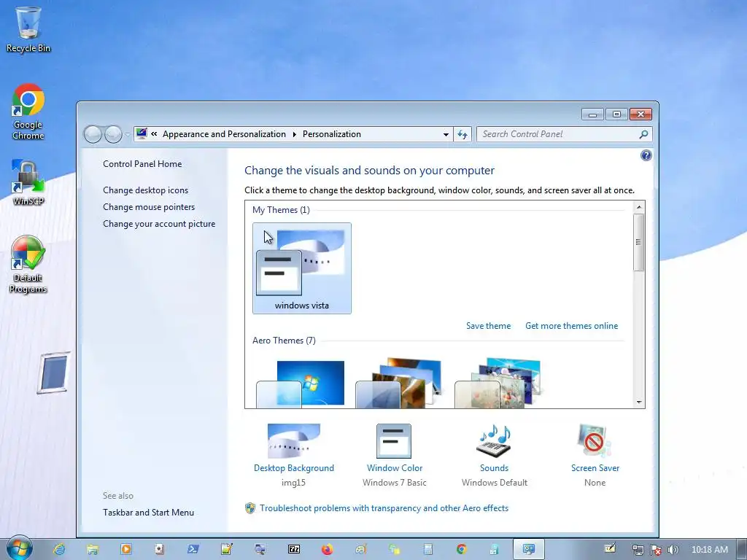Click the Control Panel address bar icon
Image resolution: width=747 pixels, height=560 pixels.
click(141, 134)
